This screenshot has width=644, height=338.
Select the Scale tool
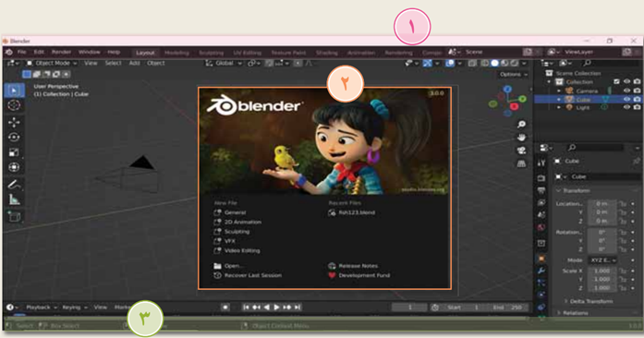tap(14, 152)
